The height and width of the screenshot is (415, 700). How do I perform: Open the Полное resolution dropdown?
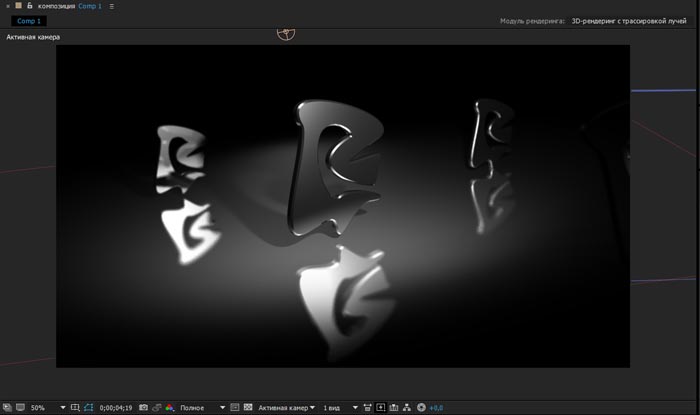click(x=203, y=408)
